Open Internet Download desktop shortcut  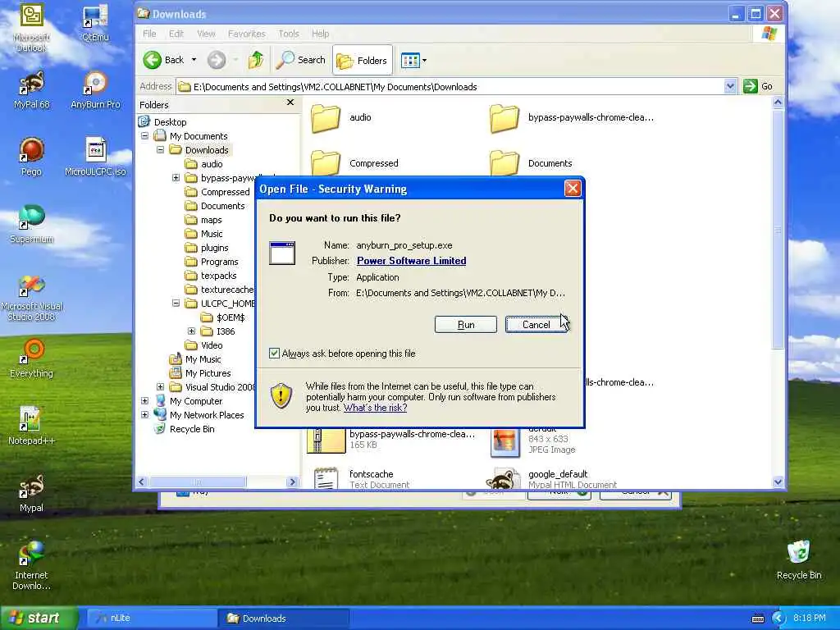point(31,565)
